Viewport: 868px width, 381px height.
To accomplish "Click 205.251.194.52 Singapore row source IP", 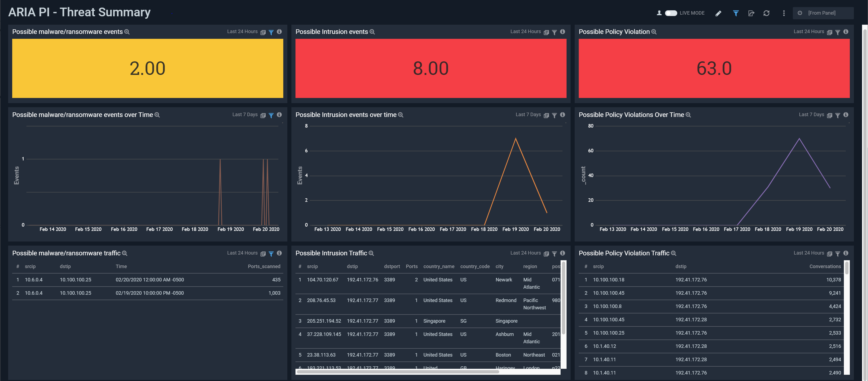I will (x=324, y=321).
